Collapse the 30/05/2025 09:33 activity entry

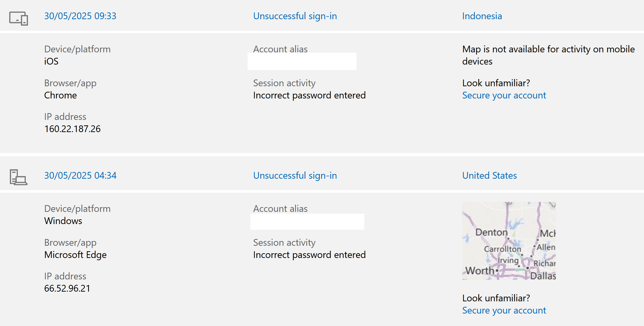[x=80, y=16]
